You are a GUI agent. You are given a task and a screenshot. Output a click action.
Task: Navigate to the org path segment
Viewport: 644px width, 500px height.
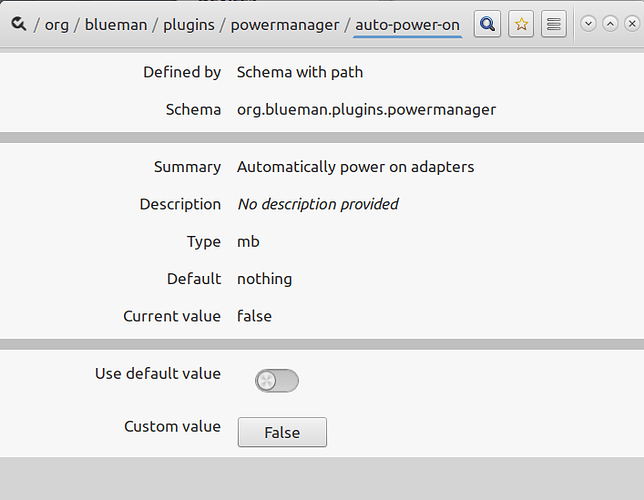[57, 25]
